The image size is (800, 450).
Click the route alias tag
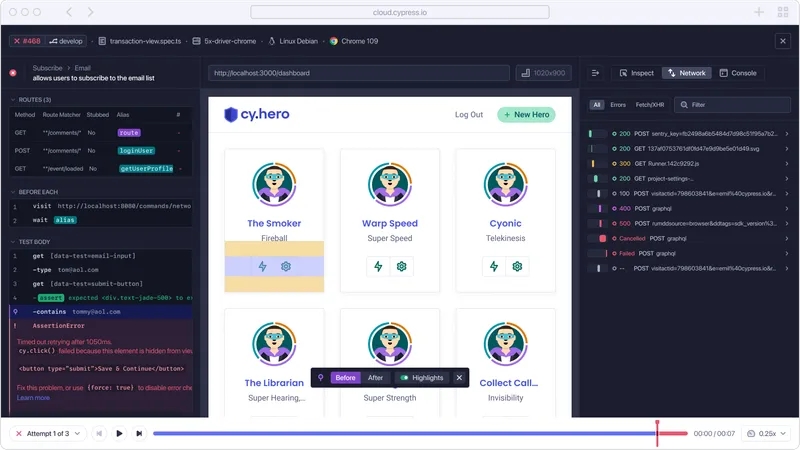[x=129, y=133]
